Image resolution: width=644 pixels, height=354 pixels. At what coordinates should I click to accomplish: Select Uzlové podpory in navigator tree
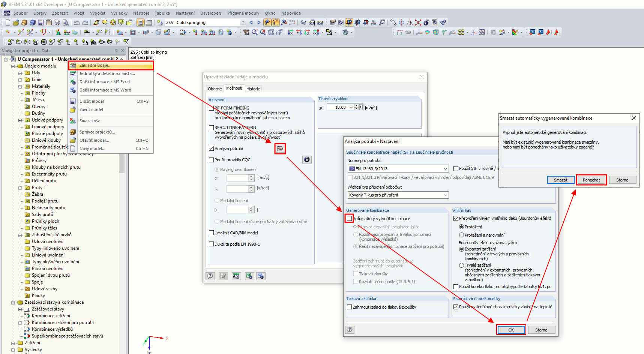click(x=47, y=120)
